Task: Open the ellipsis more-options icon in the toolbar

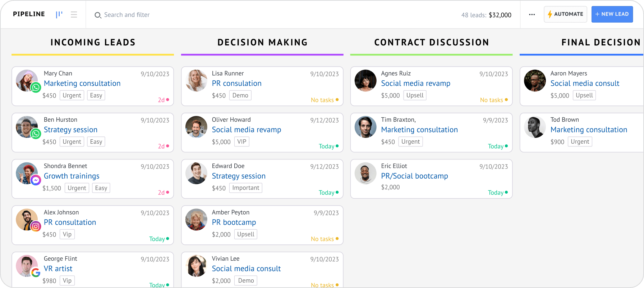Action: pos(532,14)
